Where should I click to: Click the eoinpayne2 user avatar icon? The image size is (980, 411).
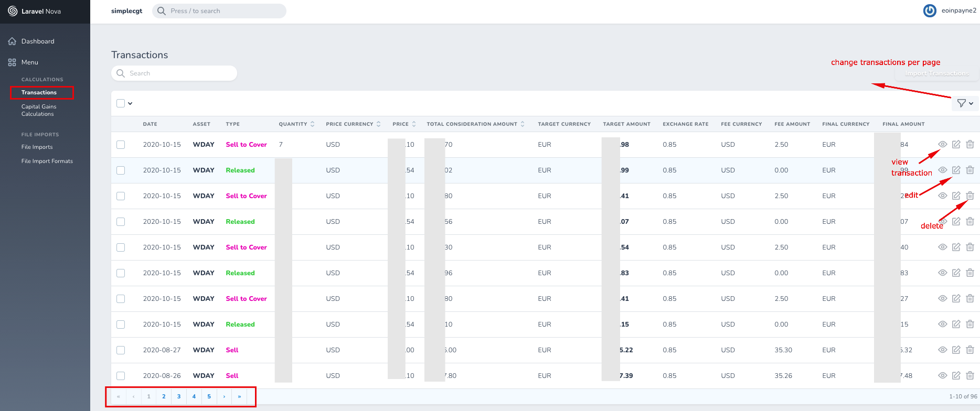tap(930, 10)
